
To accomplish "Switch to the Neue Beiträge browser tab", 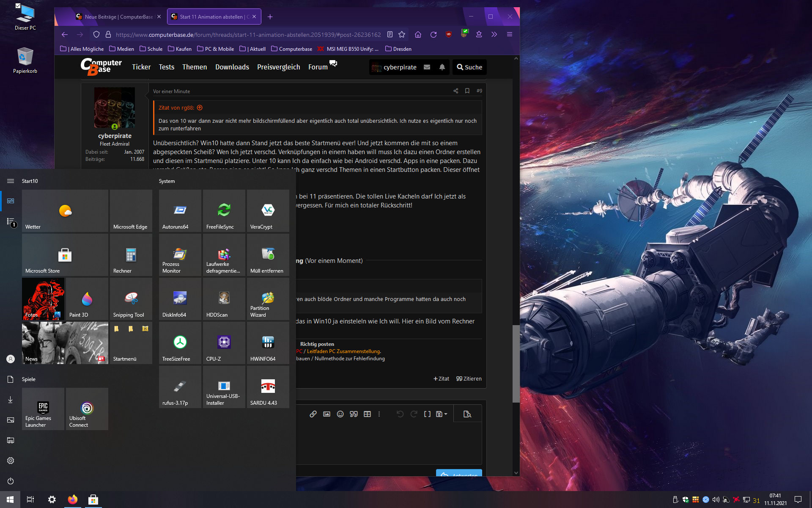I will click(x=114, y=17).
